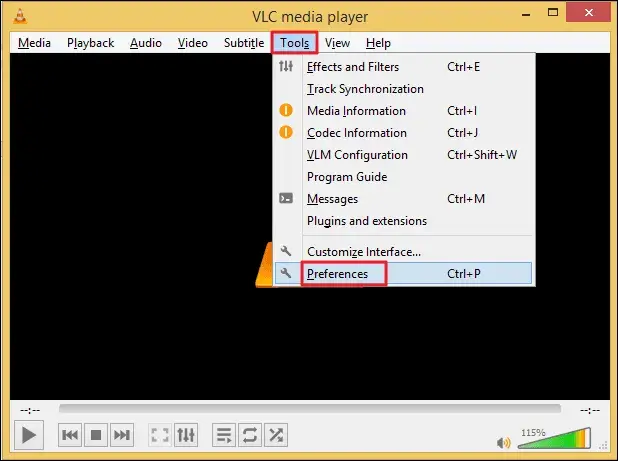Click the playback seek bar
Screen dimensions: 618x461
pyautogui.click(x=310, y=409)
